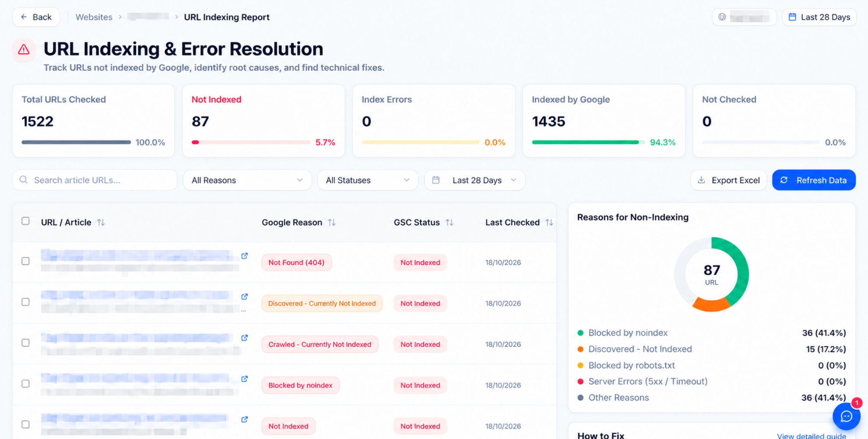Click the orange Discovered - Not Indexed legend dot
Viewport: 868px width, 439px height.
(580, 349)
